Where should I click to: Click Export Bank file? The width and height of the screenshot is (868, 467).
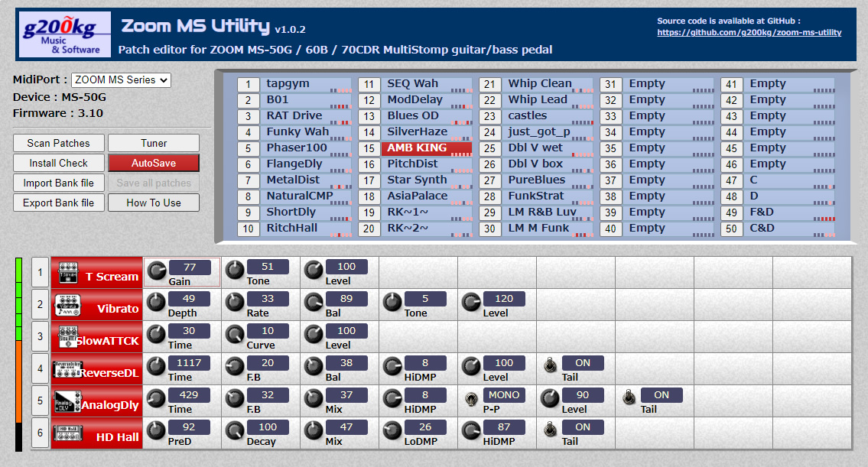(59, 203)
